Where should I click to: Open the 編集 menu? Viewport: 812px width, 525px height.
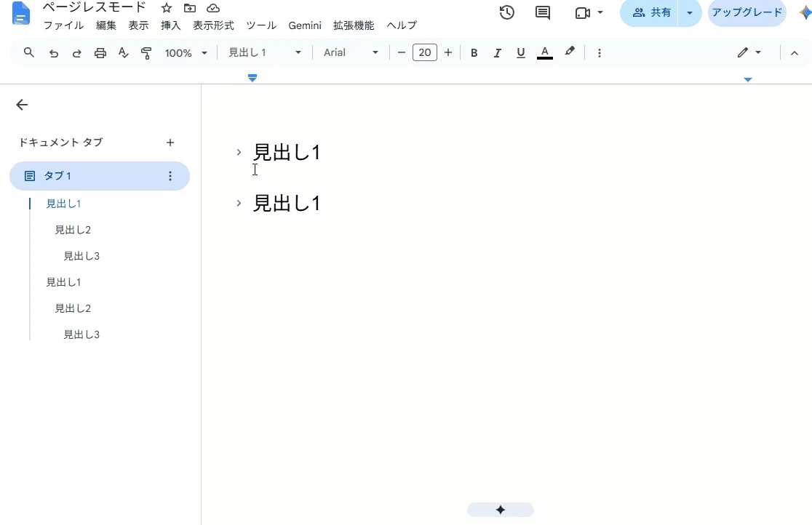tap(106, 25)
